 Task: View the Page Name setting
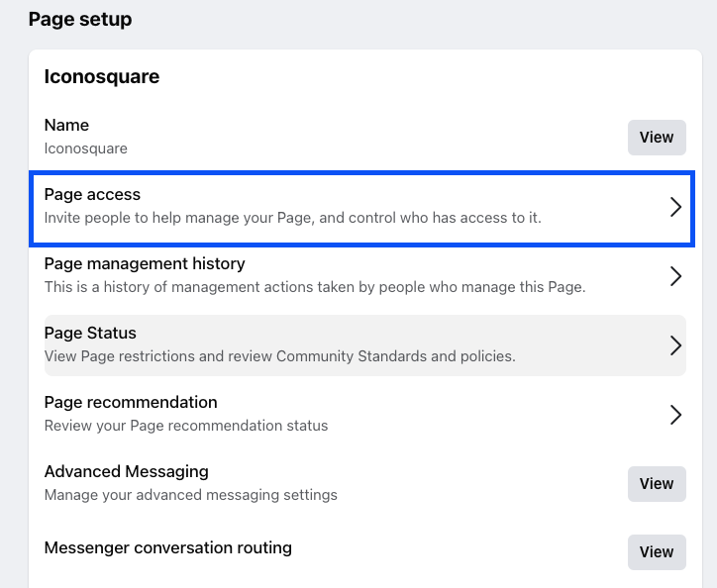click(657, 138)
